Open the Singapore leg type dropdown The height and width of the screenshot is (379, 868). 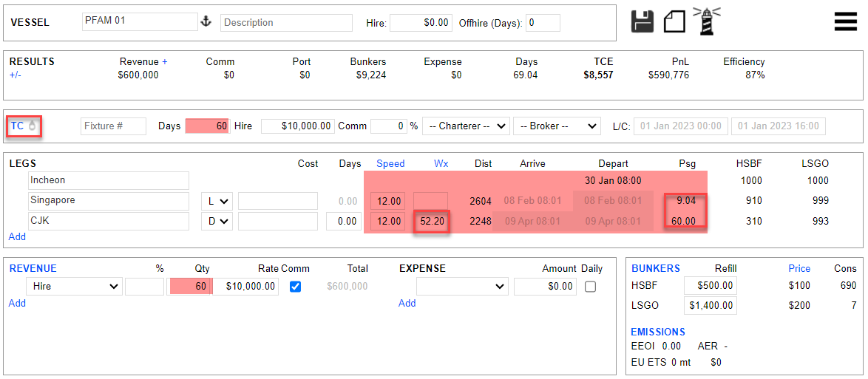coord(216,201)
